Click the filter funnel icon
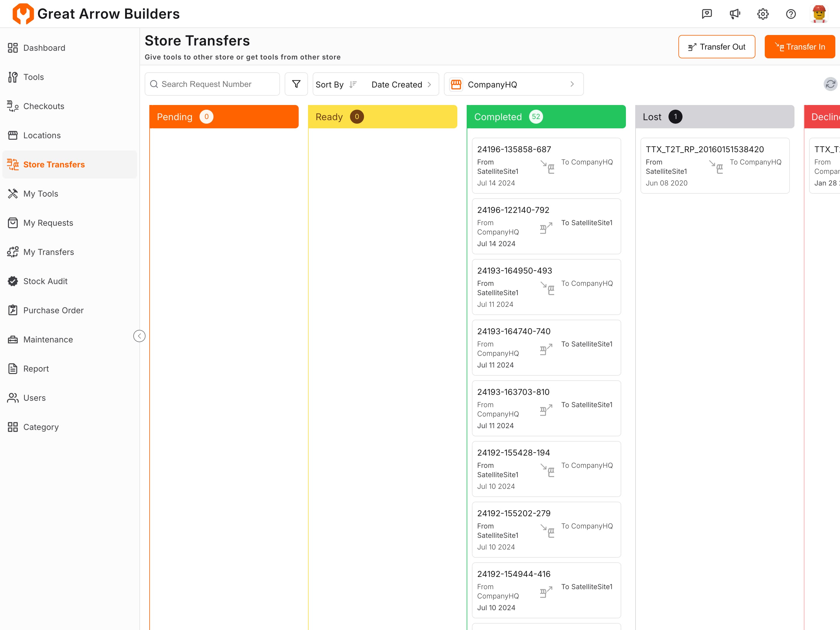Viewport: 840px width, 630px height. (296, 84)
